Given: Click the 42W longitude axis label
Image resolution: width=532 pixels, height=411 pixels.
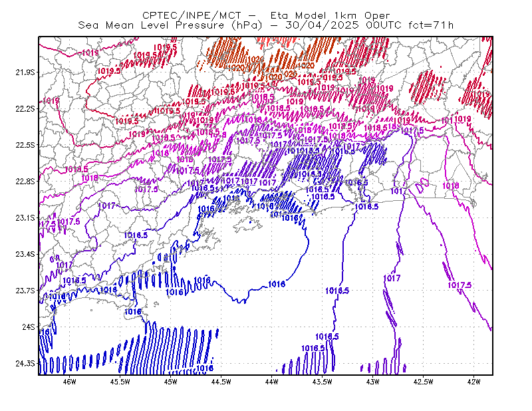Looking at the screenshot, I should click(473, 382).
